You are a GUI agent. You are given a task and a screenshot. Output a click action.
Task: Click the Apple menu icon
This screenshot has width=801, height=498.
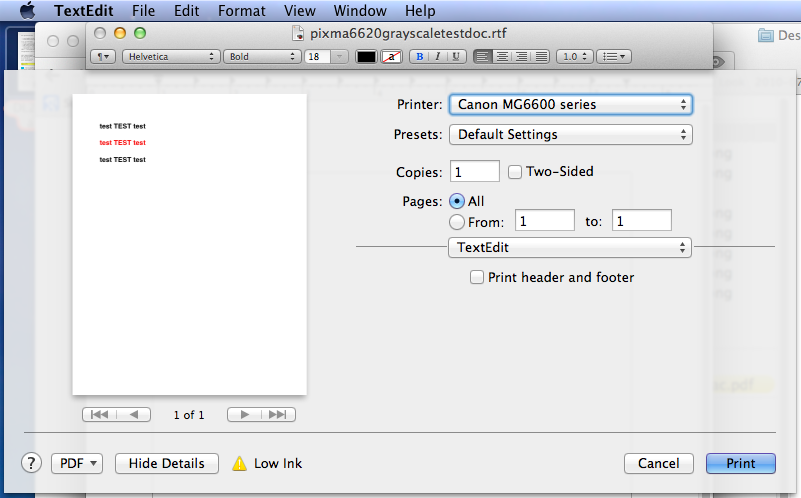point(27,11)
